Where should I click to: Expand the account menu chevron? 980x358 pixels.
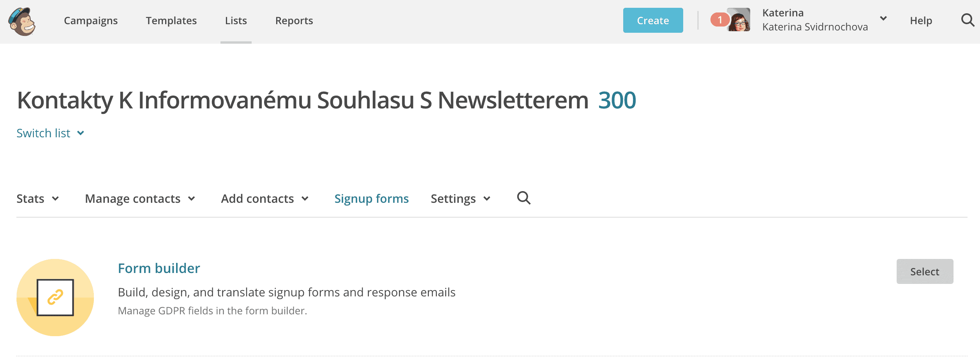(883, 19)
